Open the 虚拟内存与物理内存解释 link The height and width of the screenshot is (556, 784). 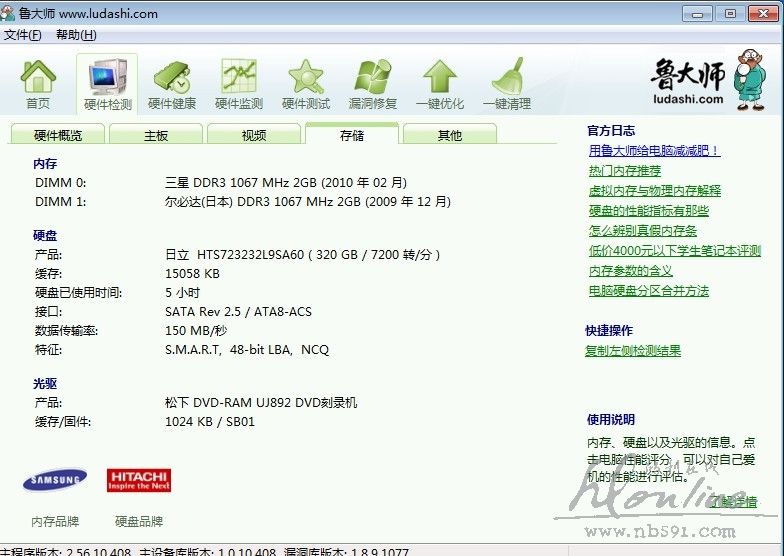[654, 191]
